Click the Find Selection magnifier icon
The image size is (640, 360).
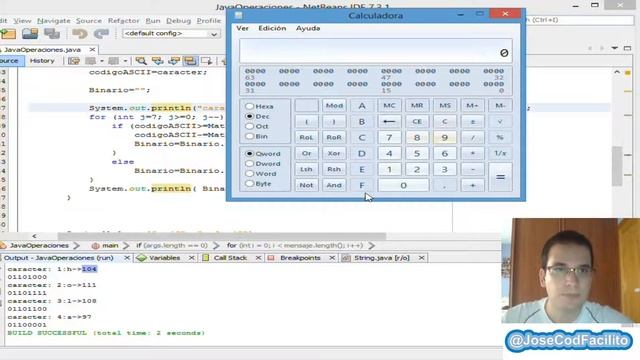pos(141,61)
